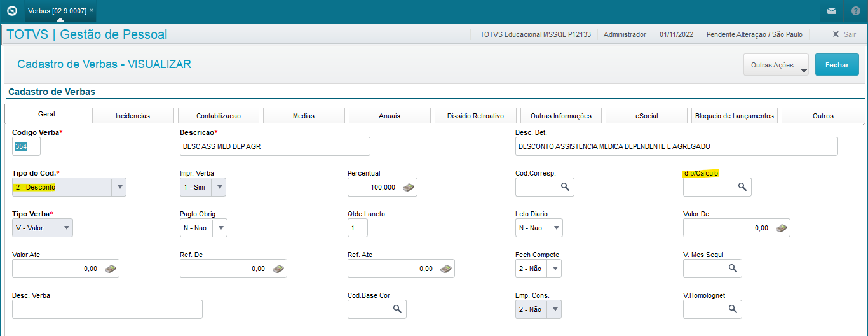This screenshot has width=868, height=336.
Task: Click search magnifier in Id.p/Calculo field
Action: pyautogui.click(x=742, y=186)
